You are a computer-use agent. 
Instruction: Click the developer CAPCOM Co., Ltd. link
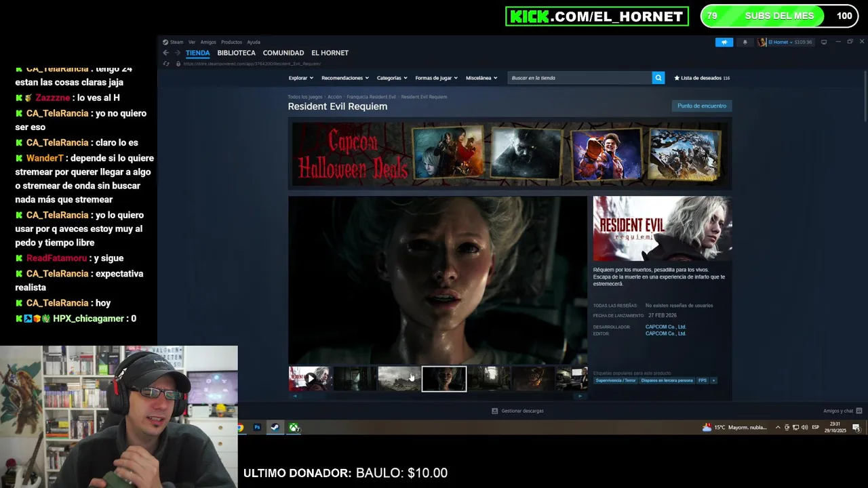pos(665,327)
